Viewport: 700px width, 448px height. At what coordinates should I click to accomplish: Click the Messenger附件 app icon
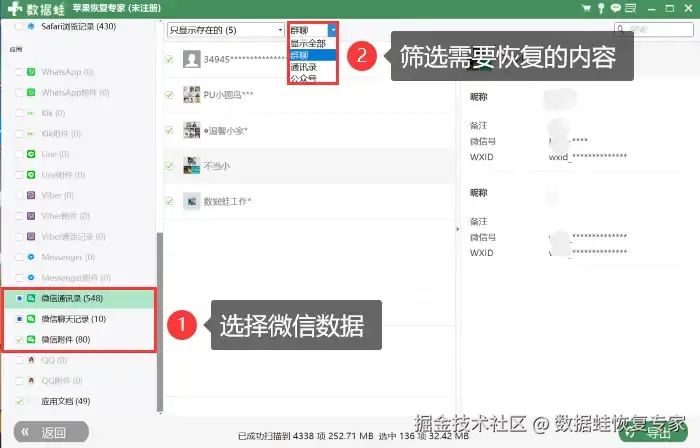coord(31,278)
